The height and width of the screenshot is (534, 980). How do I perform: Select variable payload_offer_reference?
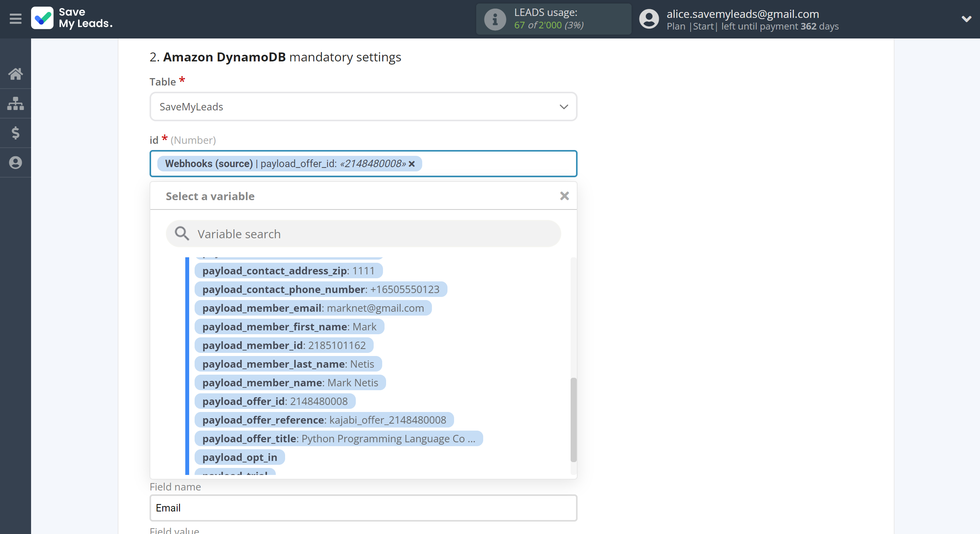(324, 420)
